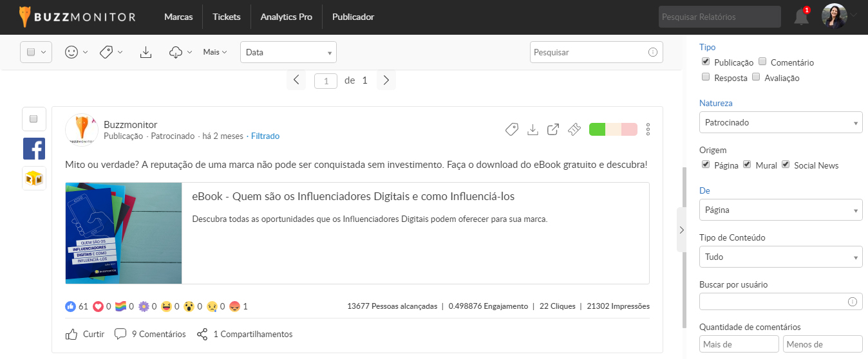Image resolution: width=868 pixels, height=359 pixels.
Task: Uncheck the Publicação type checkbox
Action: [x=706, y=62]
